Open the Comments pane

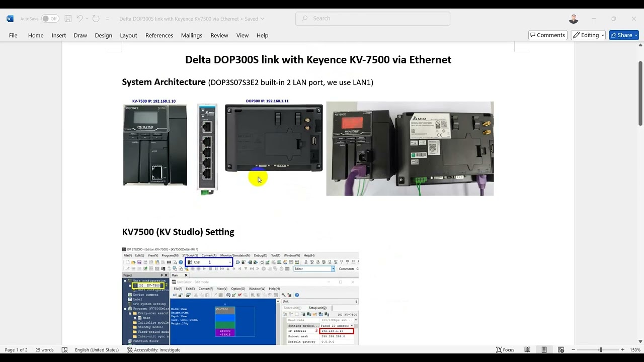(x=547, y=35)
